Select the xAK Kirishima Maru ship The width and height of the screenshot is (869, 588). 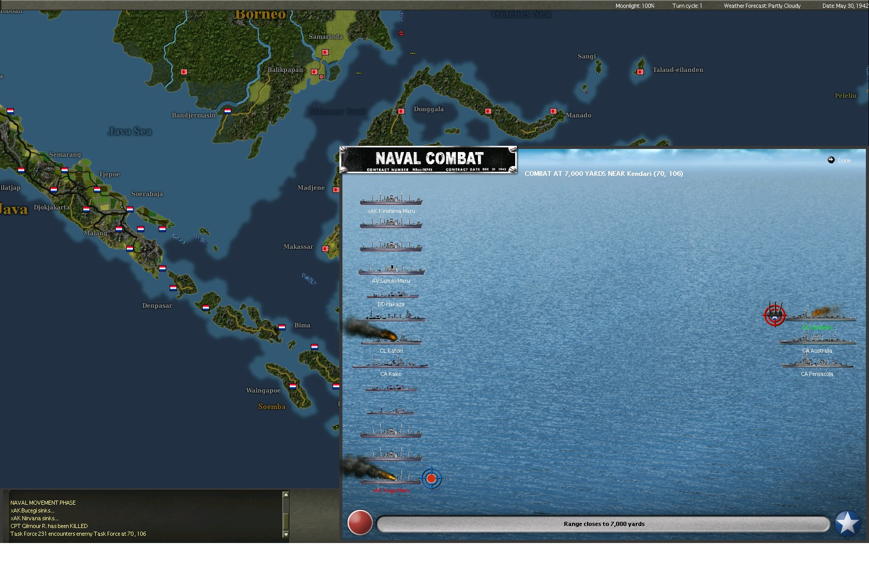click(x=391, y=199)
